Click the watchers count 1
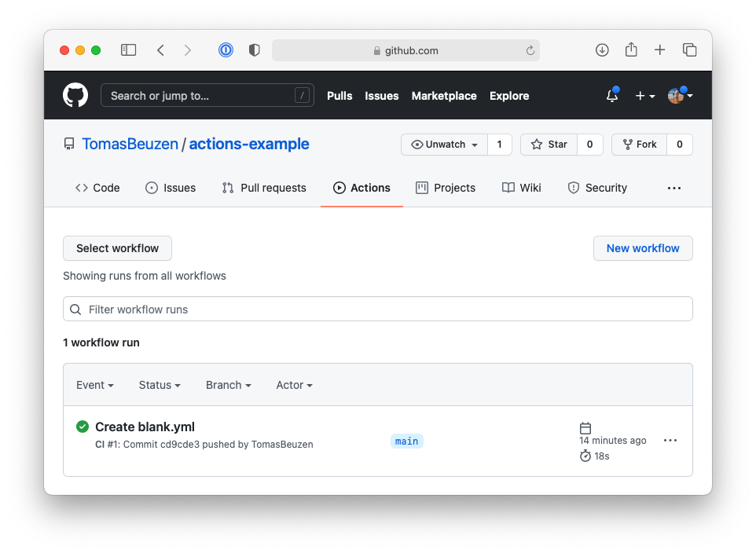Screen dimensions: 756x553 [x=500, y=145]
